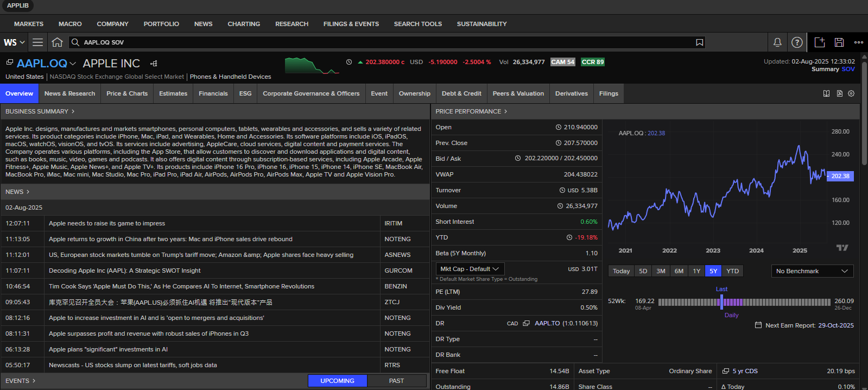Click the pop-out icon beside 5 yr CDS
The height and width of the screenshot is (390, 868).
point(726,371)
